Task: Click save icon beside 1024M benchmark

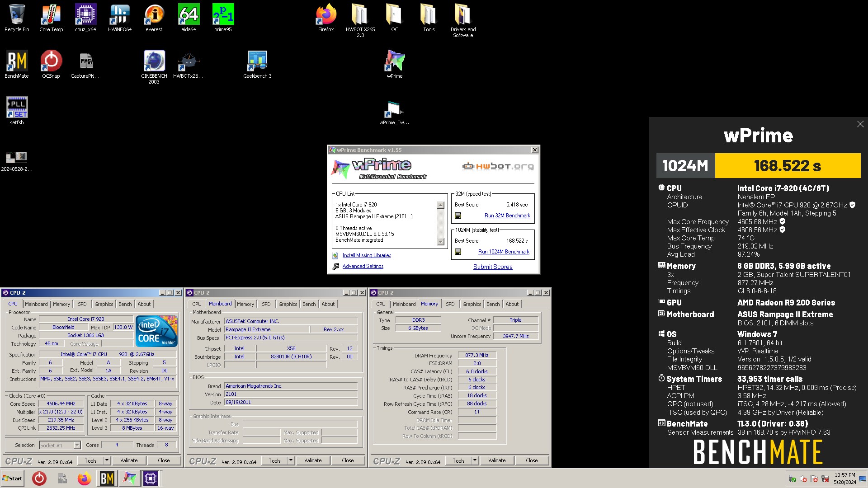Action: (x=458, y=252)
